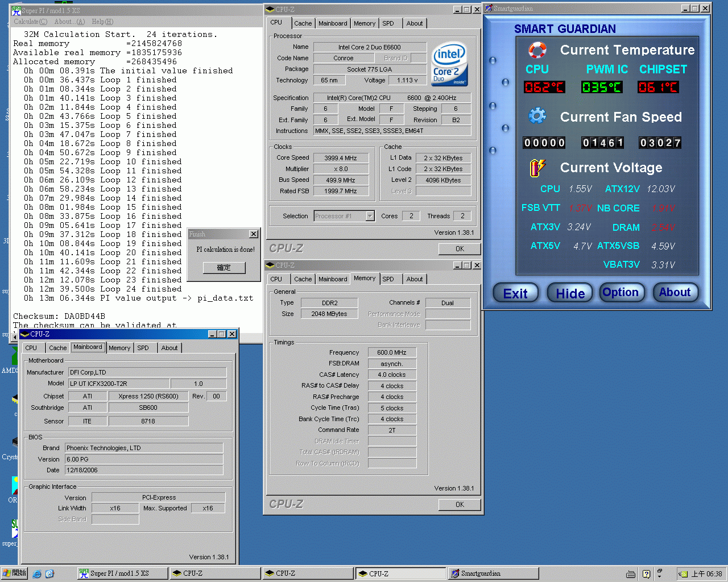Select the About tab in the top CPU-Z window

415,23
